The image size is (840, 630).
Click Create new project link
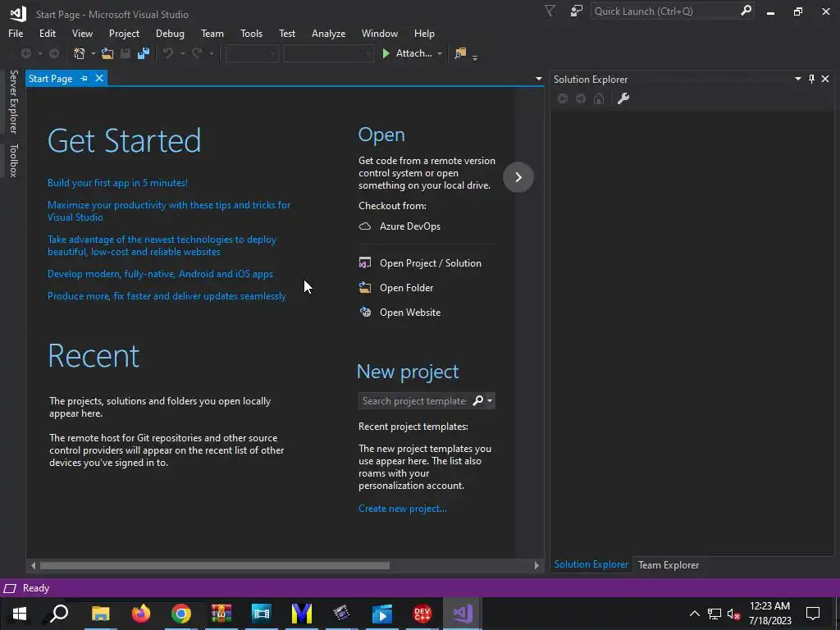click(x=402, y=509)
